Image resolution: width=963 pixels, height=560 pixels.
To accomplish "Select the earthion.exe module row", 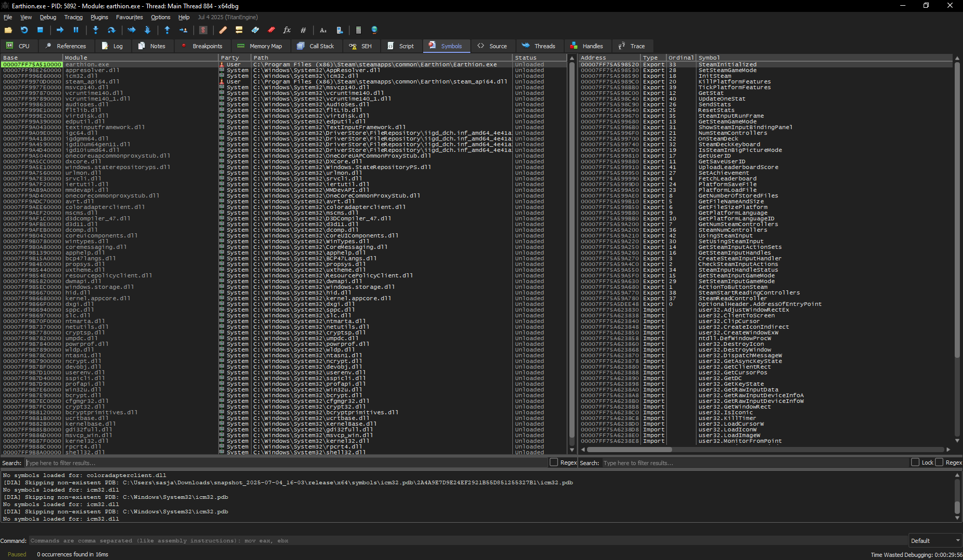I will point(284,65).
